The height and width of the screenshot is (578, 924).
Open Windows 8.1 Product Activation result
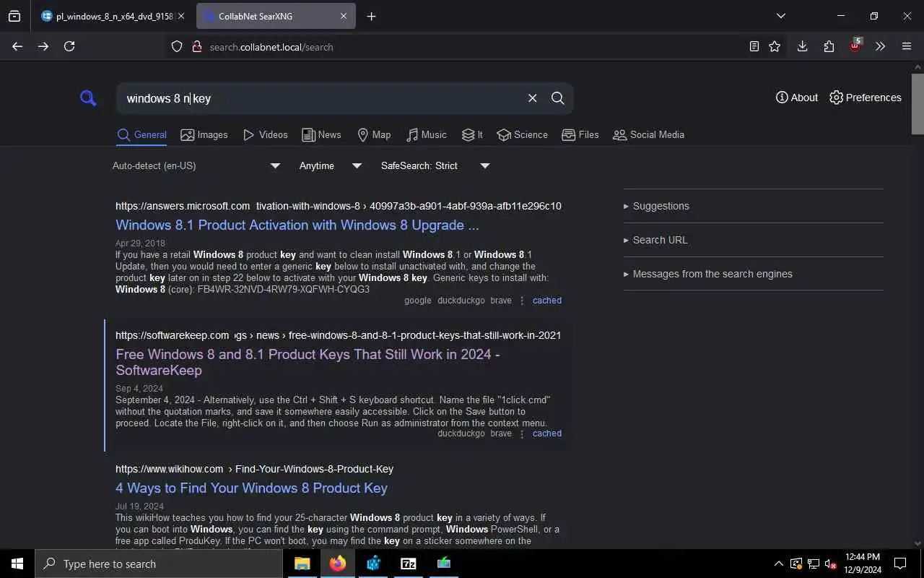(297, 225)
